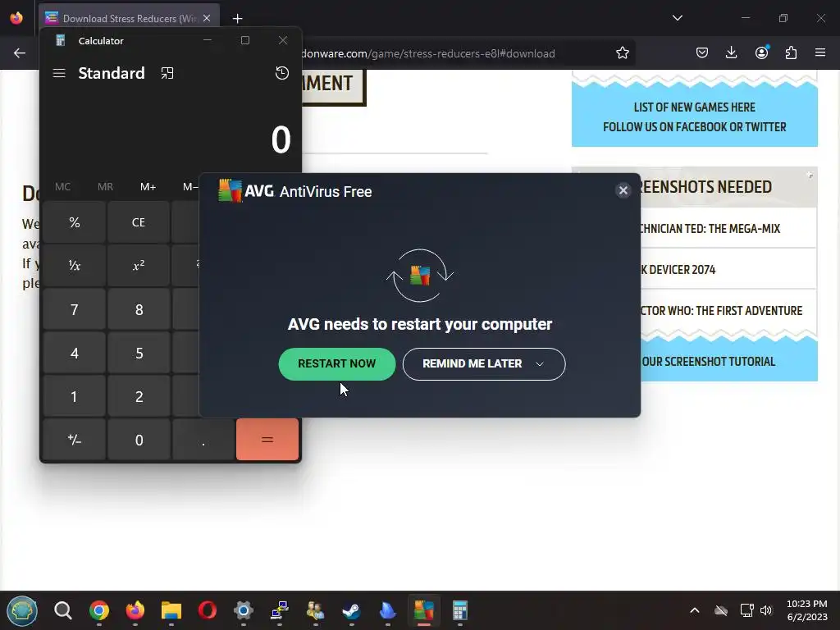
Task: Open Firefox extensions puzzle icon
Action: point(791,53)
